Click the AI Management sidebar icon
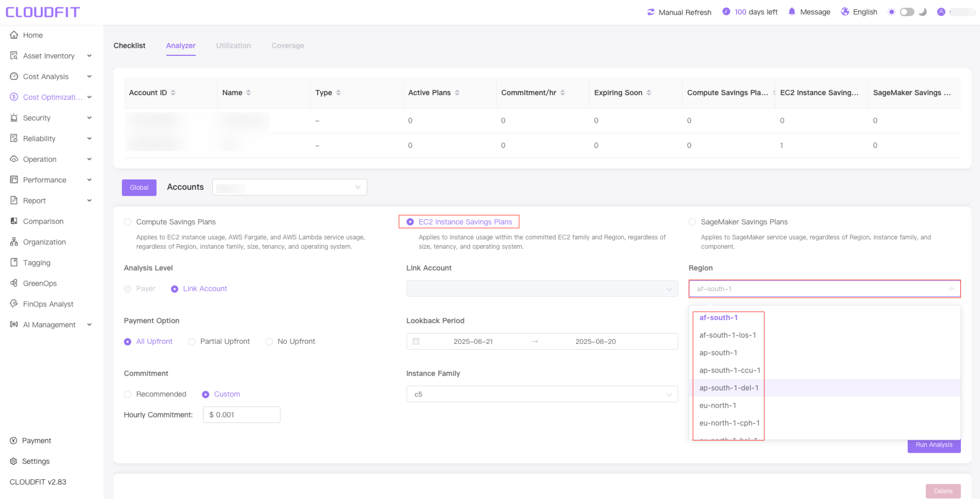This screenshot has height=499, width=980. tap(14, 325)
